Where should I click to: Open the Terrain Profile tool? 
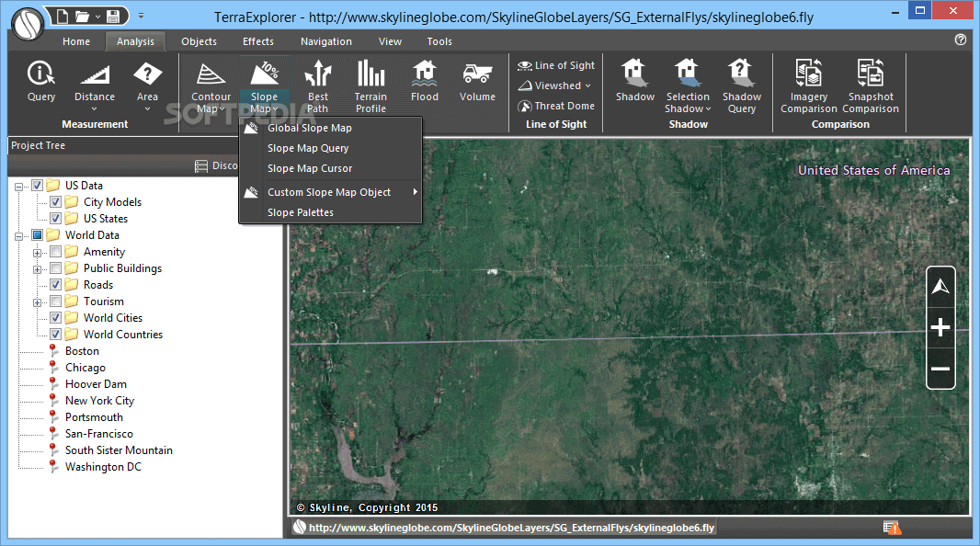coord(370,87)
